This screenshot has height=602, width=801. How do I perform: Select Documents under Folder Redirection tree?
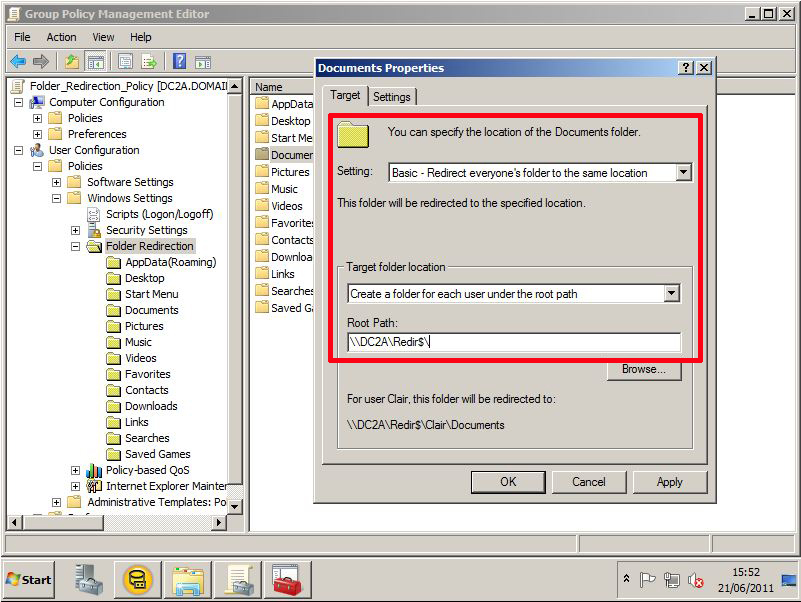pos(152,310)
